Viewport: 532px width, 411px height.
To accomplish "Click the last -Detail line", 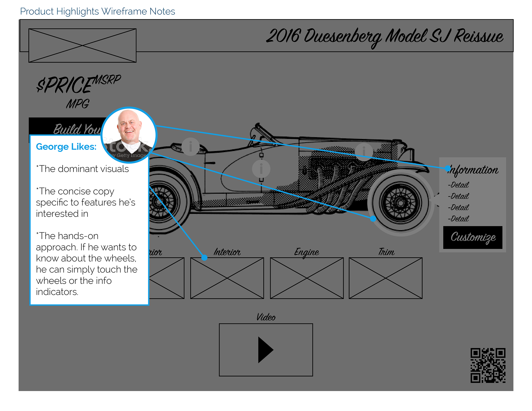I will point(458,219).
